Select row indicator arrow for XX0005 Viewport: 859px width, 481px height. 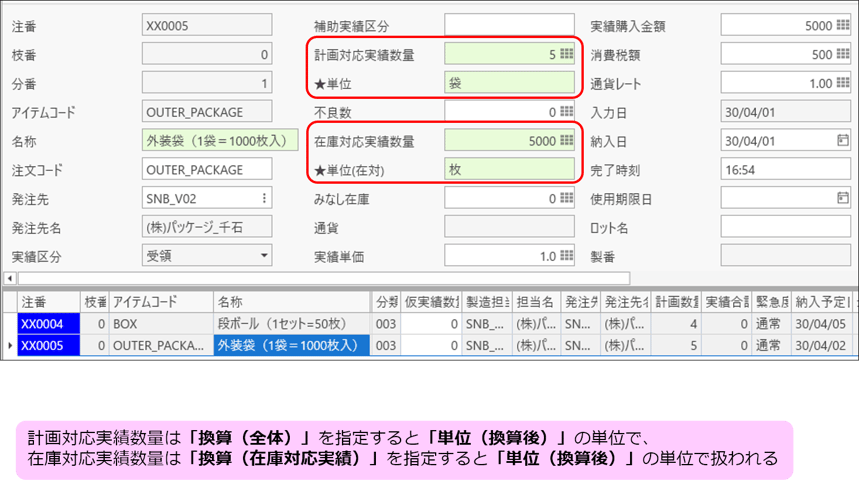point(10,345)
